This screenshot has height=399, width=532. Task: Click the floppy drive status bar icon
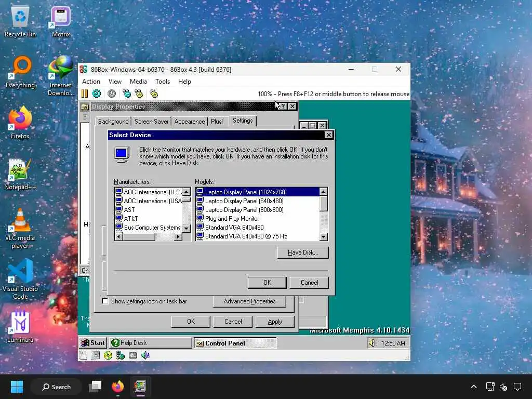(x=84, y=355)
